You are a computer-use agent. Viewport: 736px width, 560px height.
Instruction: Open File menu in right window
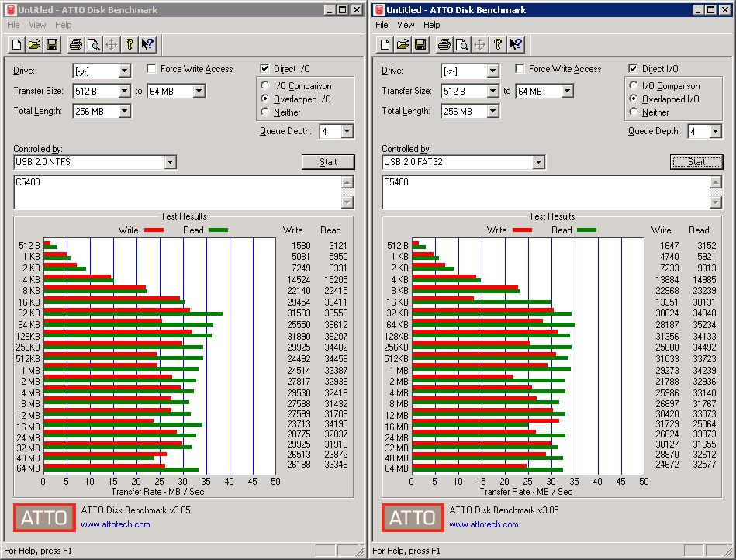pyautogui.click(x=382, y=25)
